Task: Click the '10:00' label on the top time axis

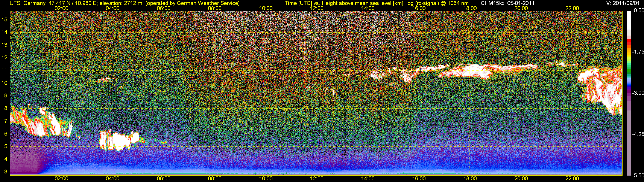Action: point(266,8)
